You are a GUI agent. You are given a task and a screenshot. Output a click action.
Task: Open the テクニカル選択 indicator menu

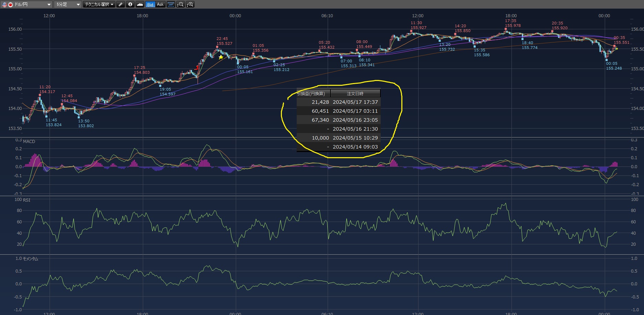click(99, 4)
